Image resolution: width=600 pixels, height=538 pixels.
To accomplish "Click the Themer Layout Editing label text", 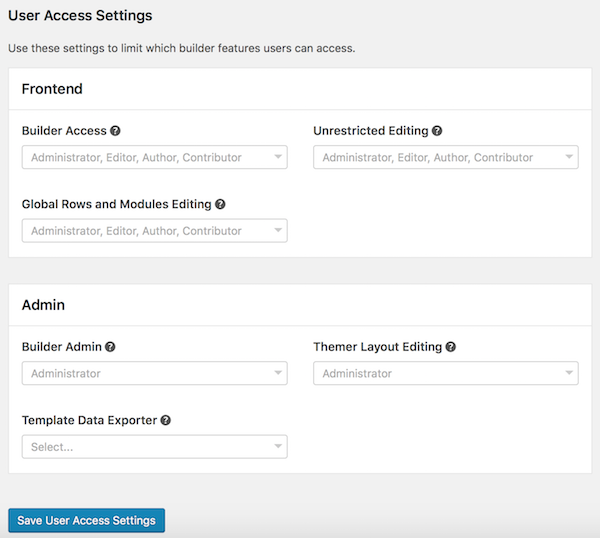I will [378, 347].
